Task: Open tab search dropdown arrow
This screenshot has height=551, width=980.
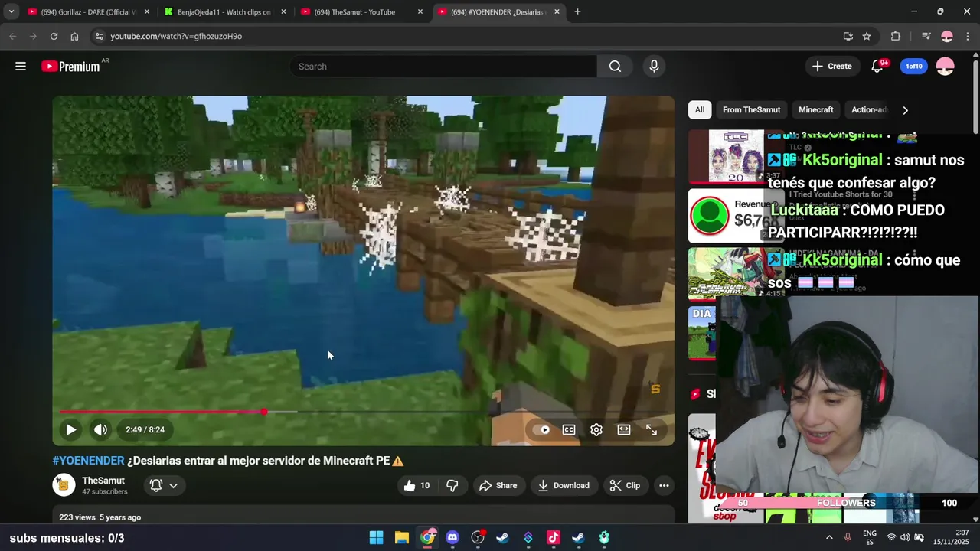Action: point(11,11)
